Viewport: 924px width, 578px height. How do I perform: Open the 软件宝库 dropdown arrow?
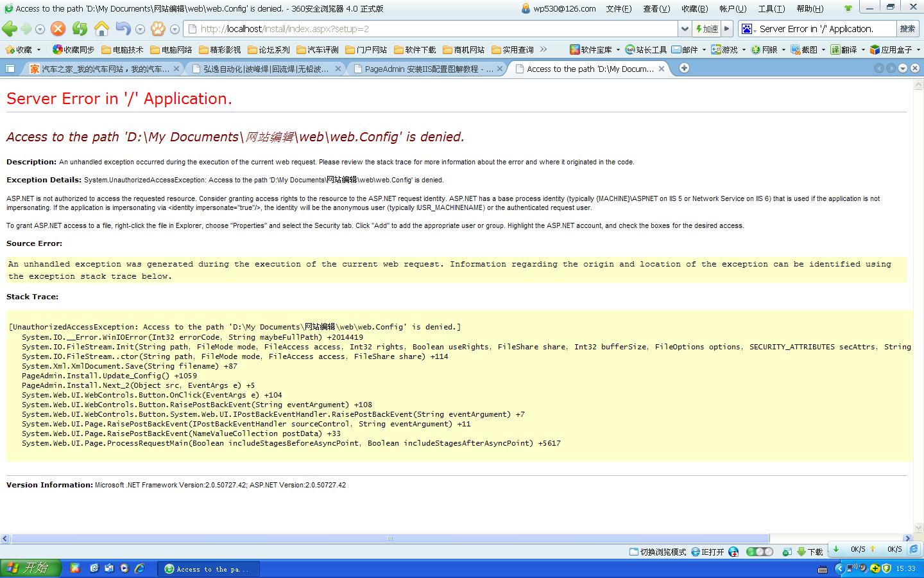point(618,49)
